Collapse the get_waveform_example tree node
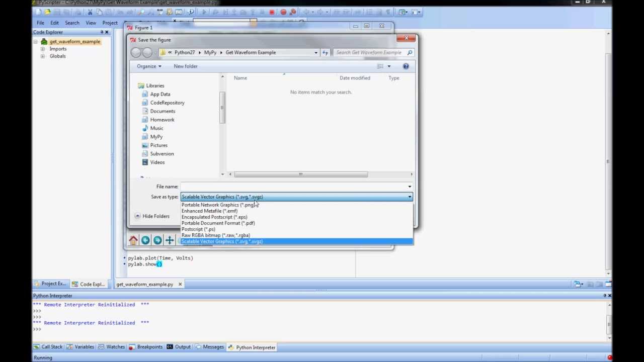Screen dimensions: 644x362 [x=36, y=42]
